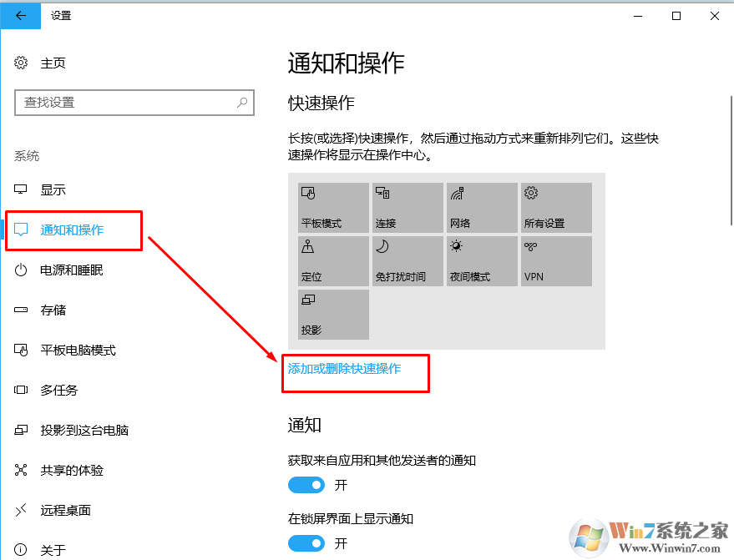Select the 网络 quick action tile
Screen dimensions: 734x560
(x=481, y=207)
